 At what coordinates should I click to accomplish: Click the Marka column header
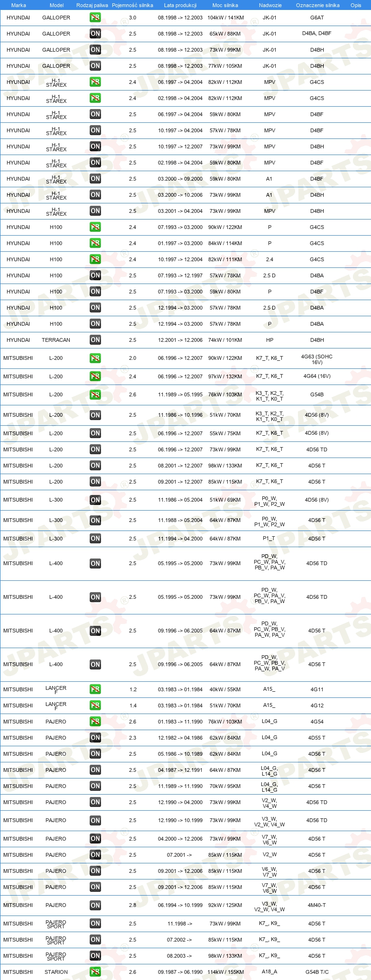pos(19,5)
